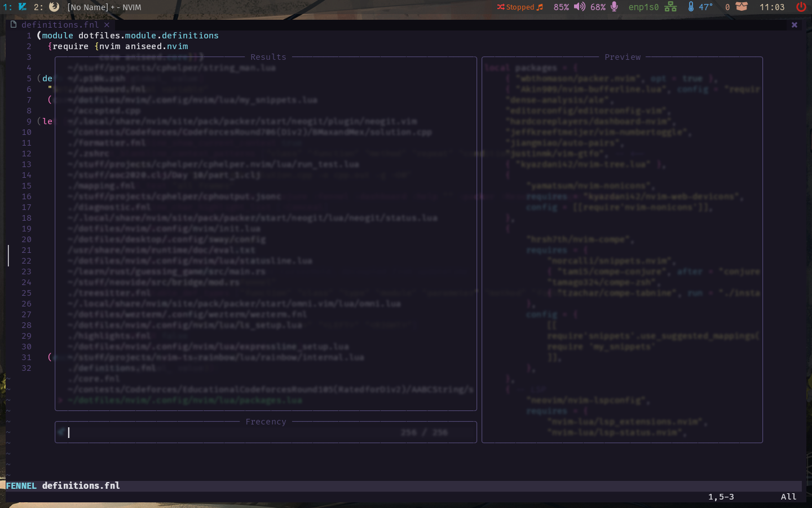This screenshot has height=508, width=812.
Task: Click the 11:03 clock
Action: (x=772, y=7)
